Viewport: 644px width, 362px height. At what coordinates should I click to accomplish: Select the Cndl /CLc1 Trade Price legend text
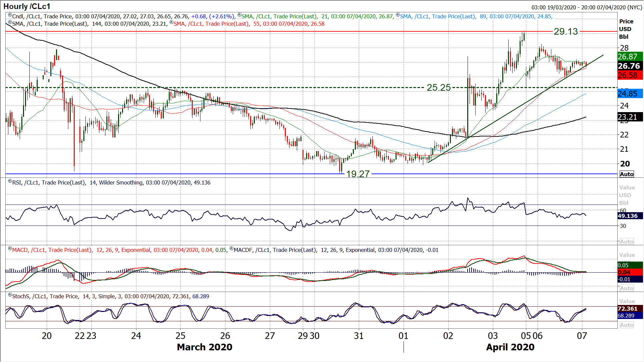coord(123,16)
